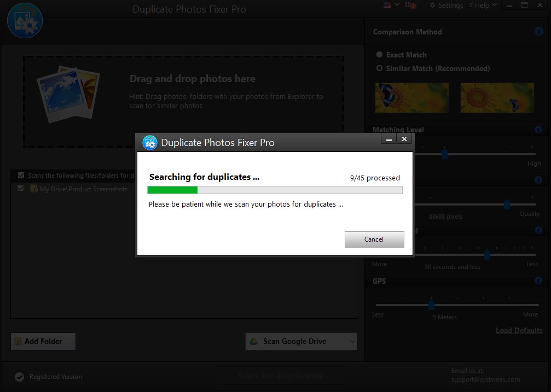This screenshot has width=551, height=392.
Task: Open the info icon for GPS section
Action: click(x=538, y=281)
